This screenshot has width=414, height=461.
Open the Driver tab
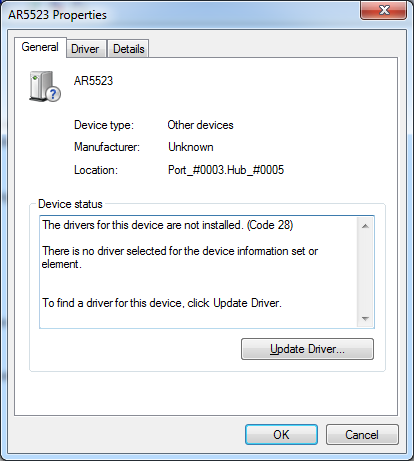[x=85, y=49]
